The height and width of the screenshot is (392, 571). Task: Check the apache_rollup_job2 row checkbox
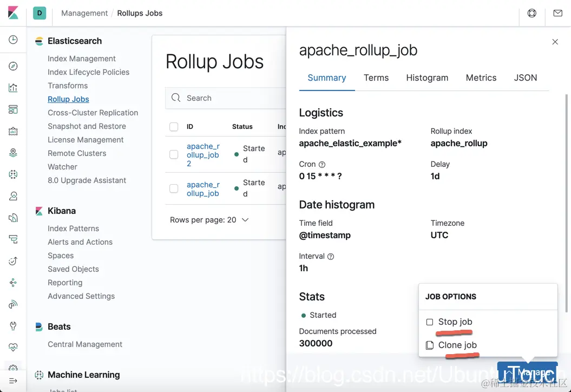pyautogui.click(x=174, y=154)
